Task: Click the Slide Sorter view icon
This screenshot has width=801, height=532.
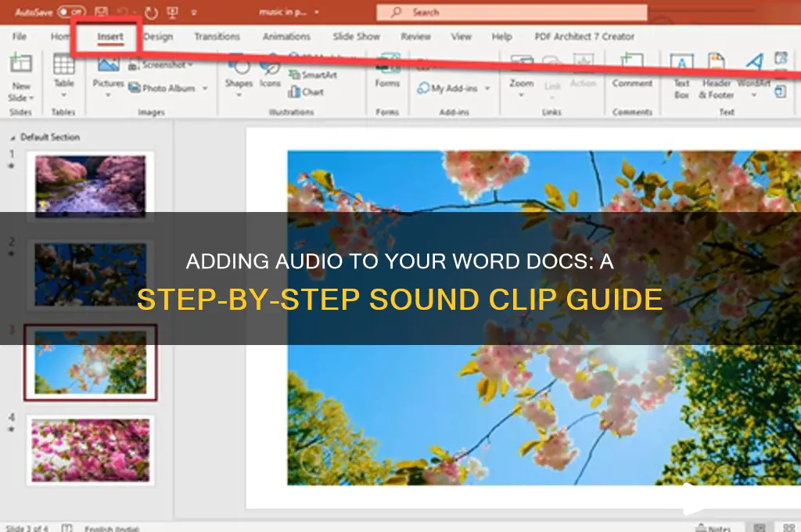Action: [x=788, y=527]
